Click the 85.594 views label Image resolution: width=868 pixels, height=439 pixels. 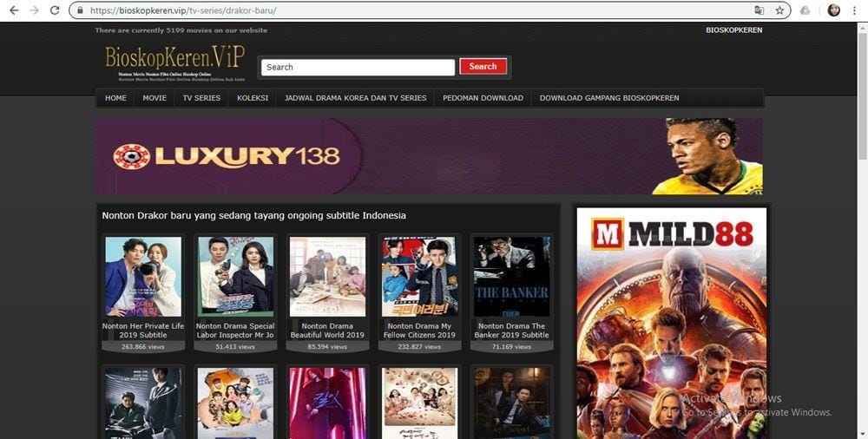tap(327, 347)
